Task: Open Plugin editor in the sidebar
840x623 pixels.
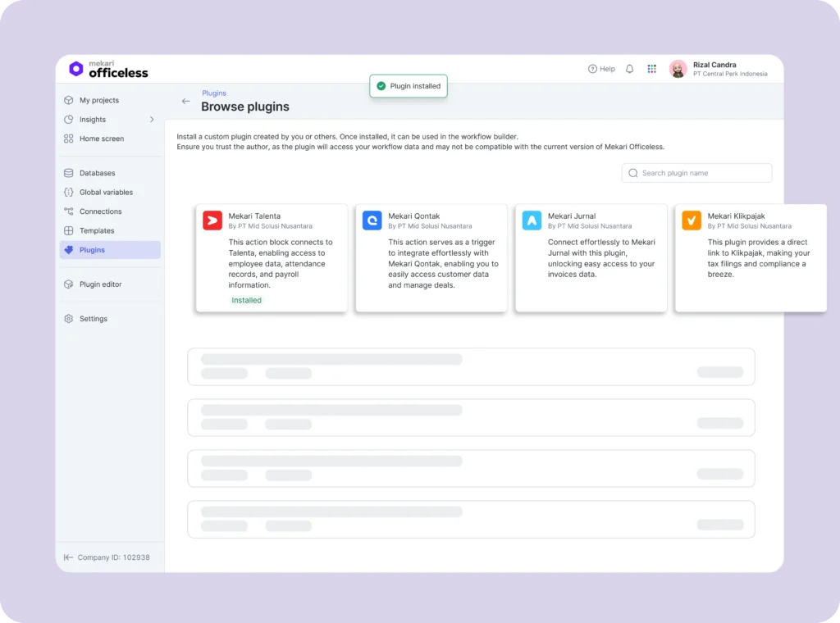Action: 110,284
